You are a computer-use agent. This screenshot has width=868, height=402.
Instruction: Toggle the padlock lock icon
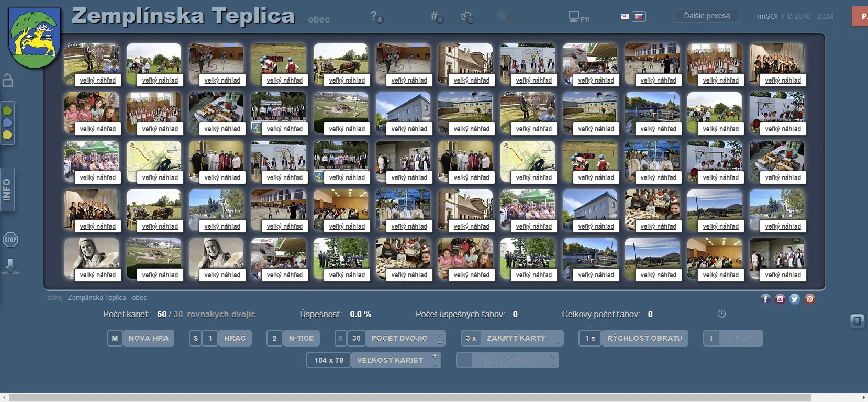(8, 80)
